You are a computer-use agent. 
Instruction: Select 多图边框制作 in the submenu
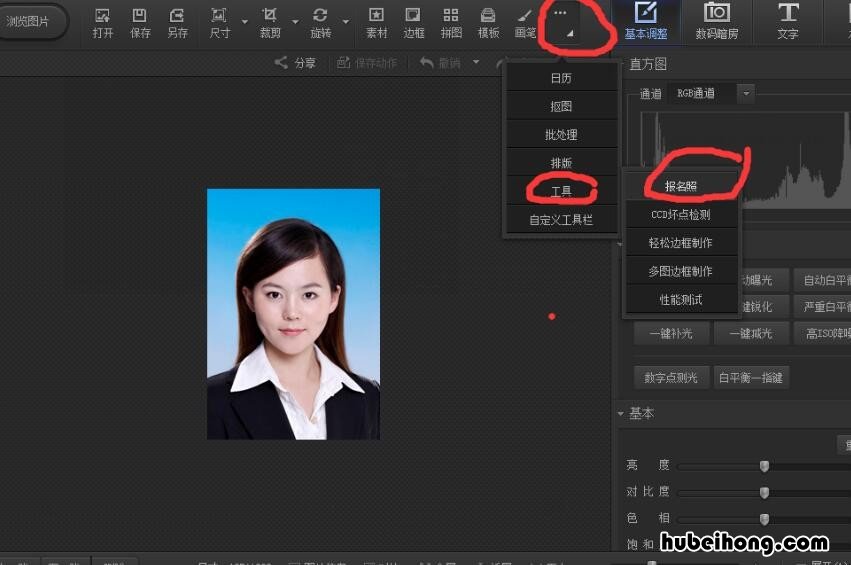[x=681, y=271]
